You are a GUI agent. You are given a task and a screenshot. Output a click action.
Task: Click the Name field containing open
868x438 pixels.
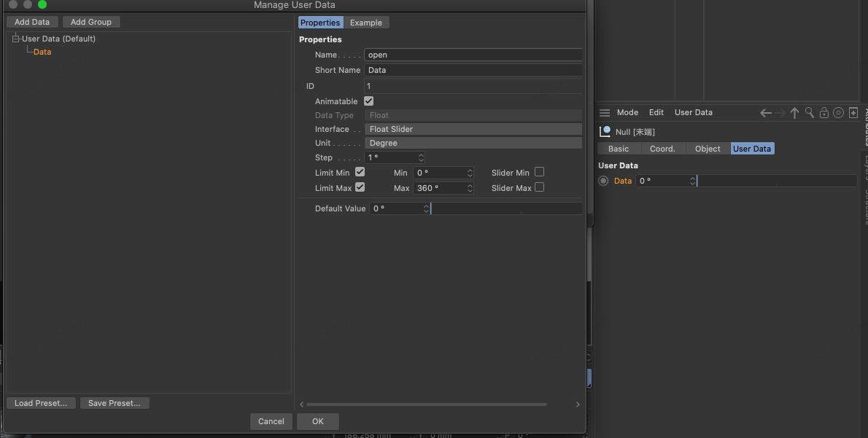(473, 55)
